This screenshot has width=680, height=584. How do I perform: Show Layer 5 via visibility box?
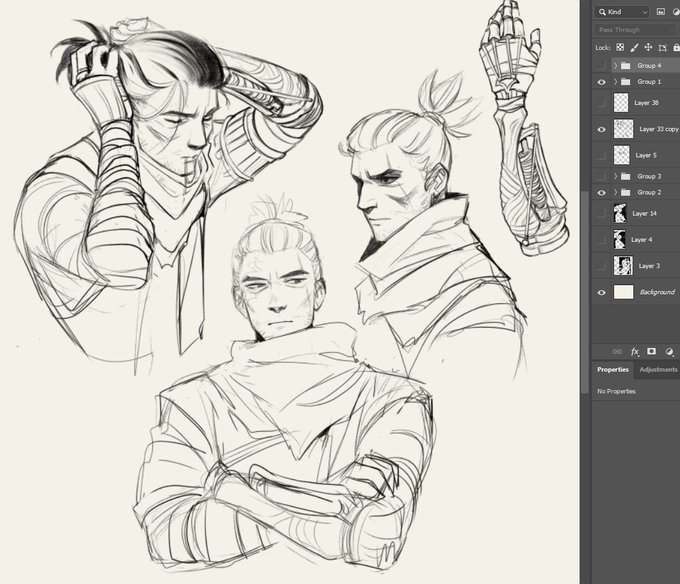point(602,155)
